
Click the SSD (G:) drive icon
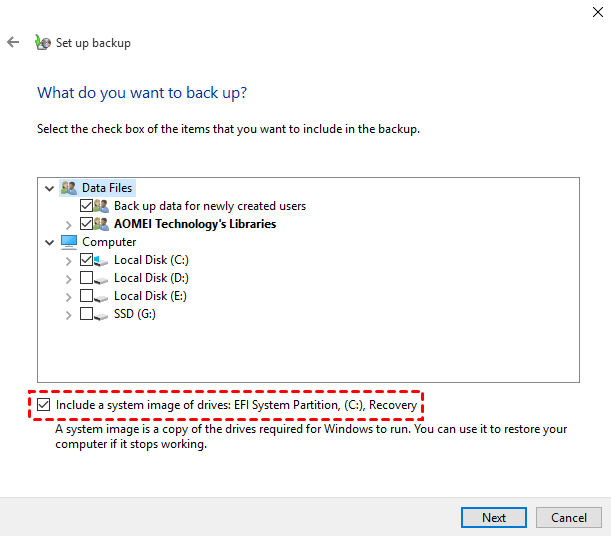click(x=102, y=314)
